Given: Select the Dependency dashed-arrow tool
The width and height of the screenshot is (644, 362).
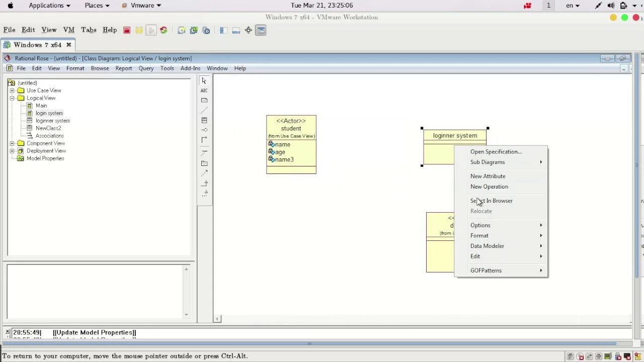Looking at the screenshot, I should tap(204, 173).
